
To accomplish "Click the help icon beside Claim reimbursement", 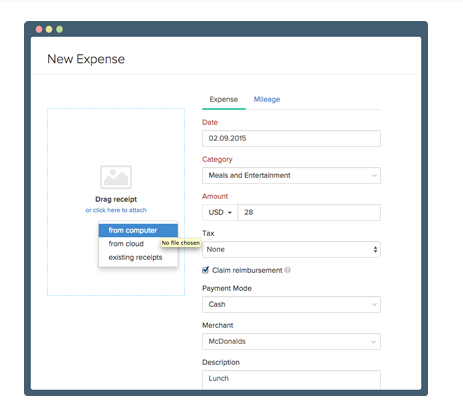I will tap(287, 270).
